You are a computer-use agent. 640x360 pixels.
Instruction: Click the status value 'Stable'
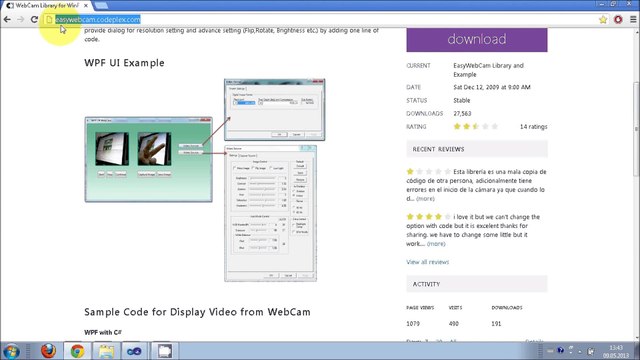point(462,100)
